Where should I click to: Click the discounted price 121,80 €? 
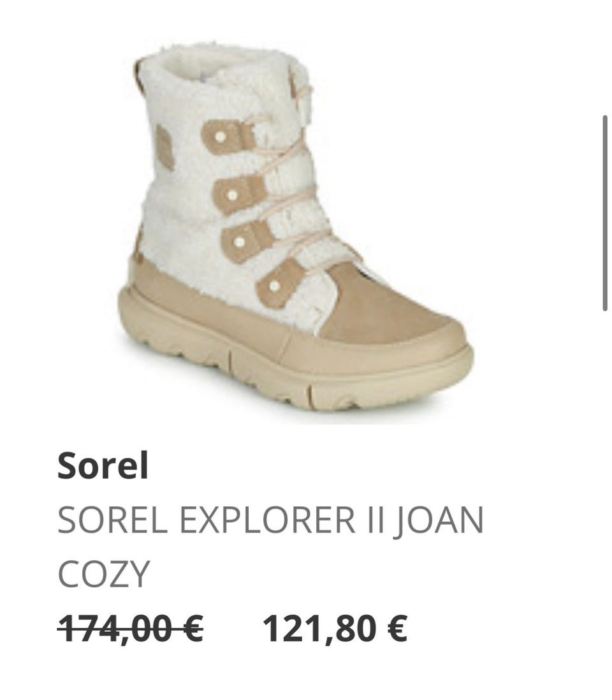tap(335, 628)
